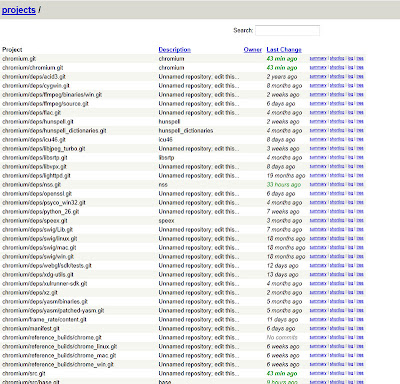Sort the list by Last Change column

[284, 50]
